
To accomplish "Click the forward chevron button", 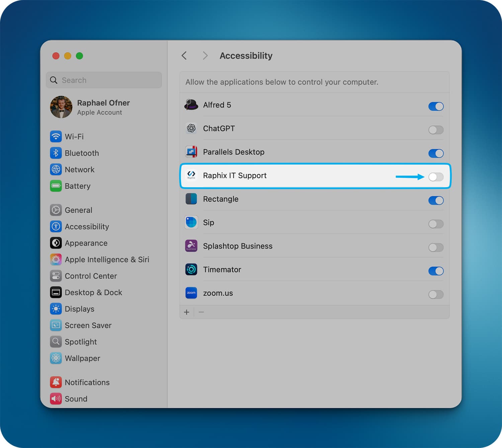I will pos(205,55).
